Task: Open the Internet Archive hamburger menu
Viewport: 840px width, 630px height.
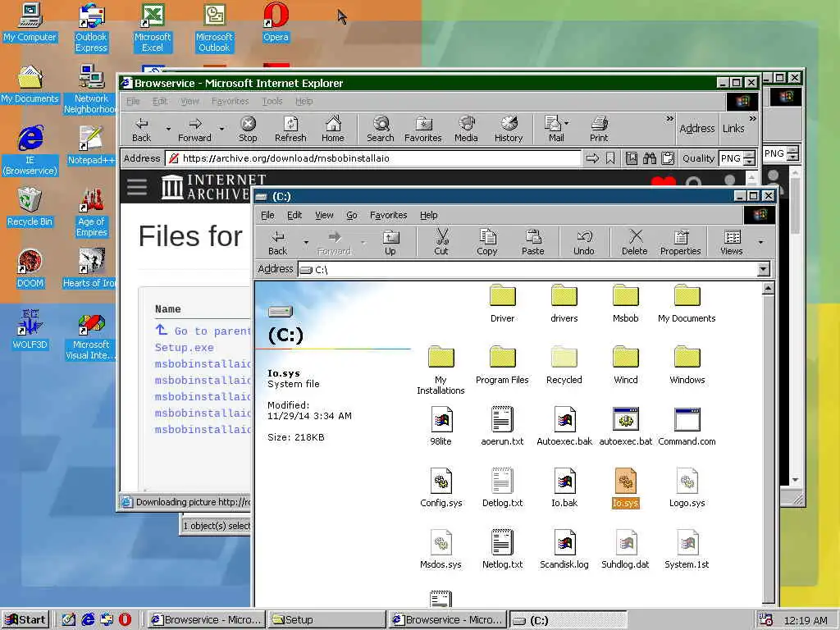Action: (x=137, y=186)
